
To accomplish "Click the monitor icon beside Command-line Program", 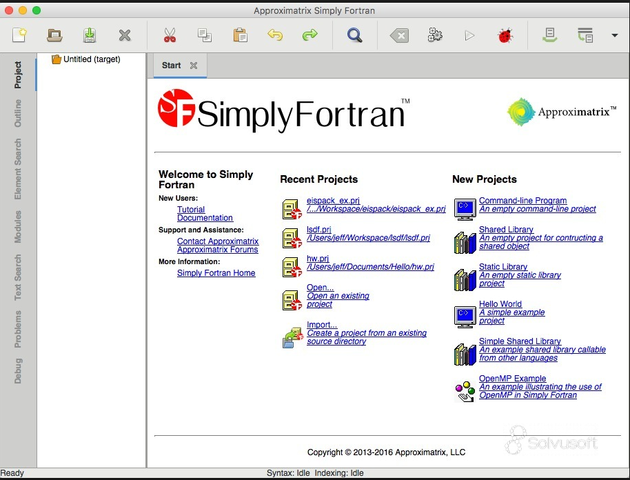I will (x=465, y=209).
